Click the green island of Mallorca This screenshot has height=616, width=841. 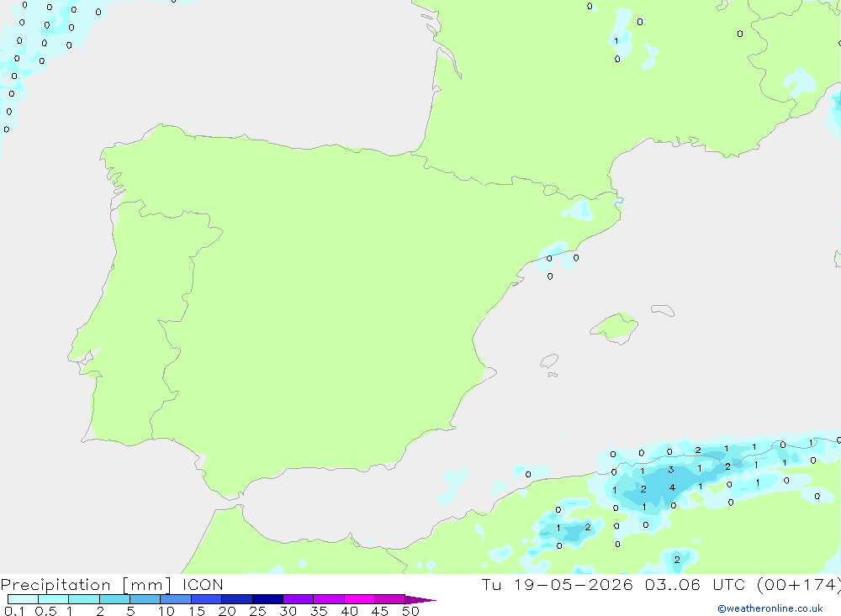click(615, 327)
